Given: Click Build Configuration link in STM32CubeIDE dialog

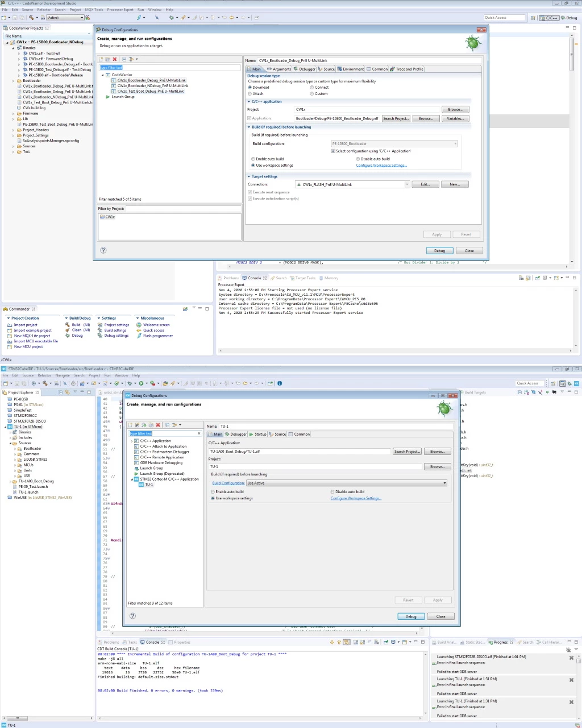Looking at the screenshot, I should [x=228, y=483].
